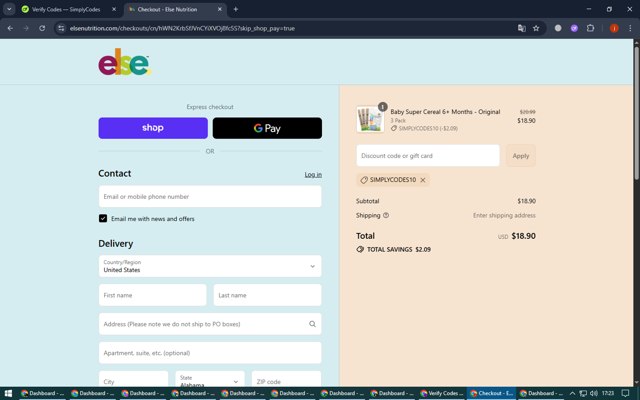This screenshot has width=640, height=400.
Task: Click the else logo
Action: point(124,62)
